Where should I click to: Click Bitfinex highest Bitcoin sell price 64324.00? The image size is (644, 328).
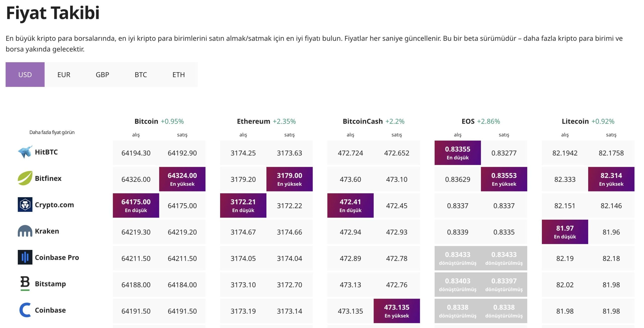pyautogui.click(x=182, y=179)
